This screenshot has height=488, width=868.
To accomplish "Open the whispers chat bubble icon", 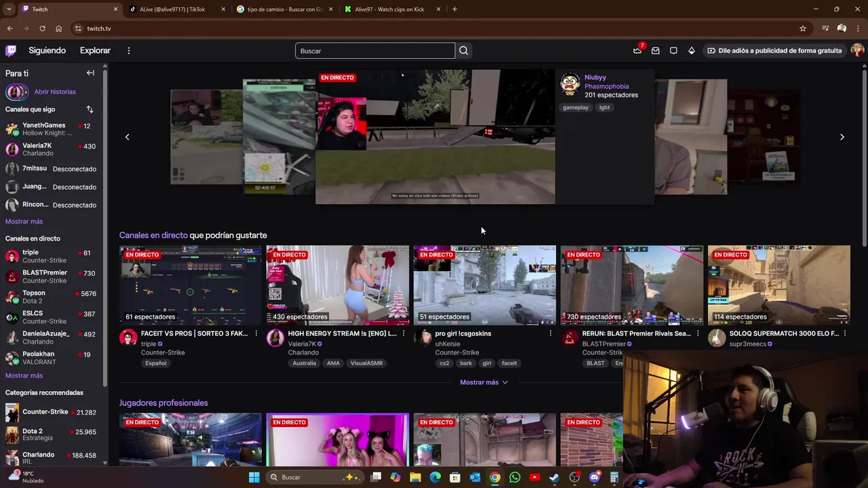I will pyautogui.click(x=673, y=50).
